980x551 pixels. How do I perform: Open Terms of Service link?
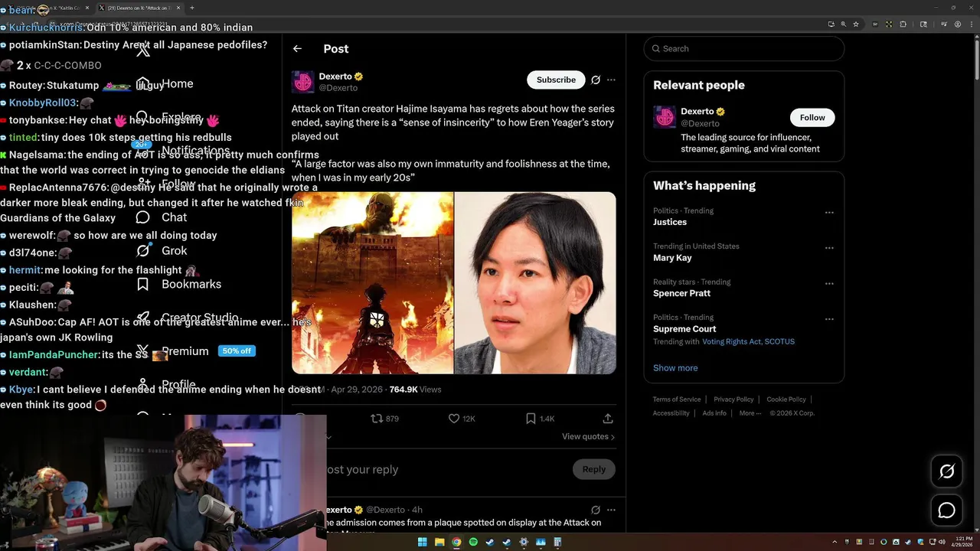pyautogui.click(x=677, y=399)
